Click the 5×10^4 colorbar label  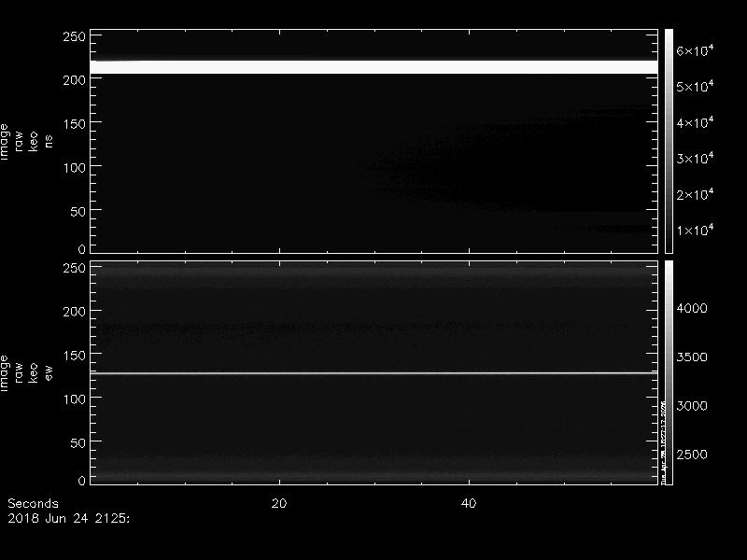point(695,86)
